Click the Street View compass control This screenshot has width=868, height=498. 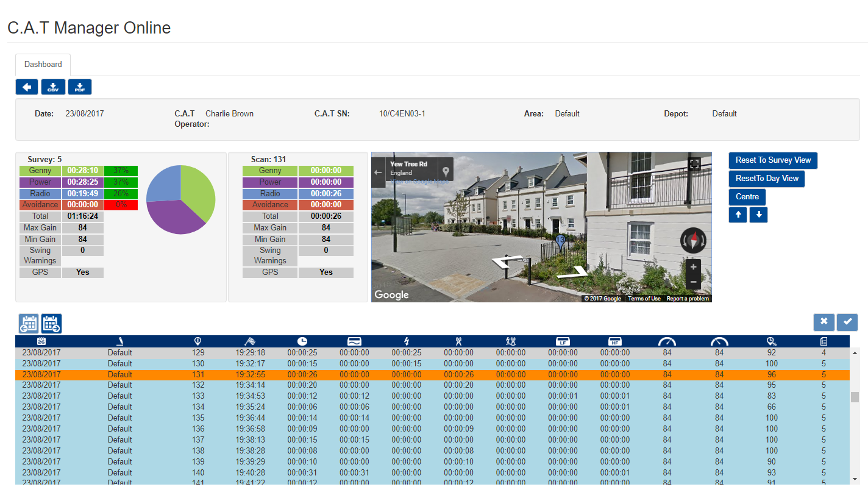click(x=692, y=241)
